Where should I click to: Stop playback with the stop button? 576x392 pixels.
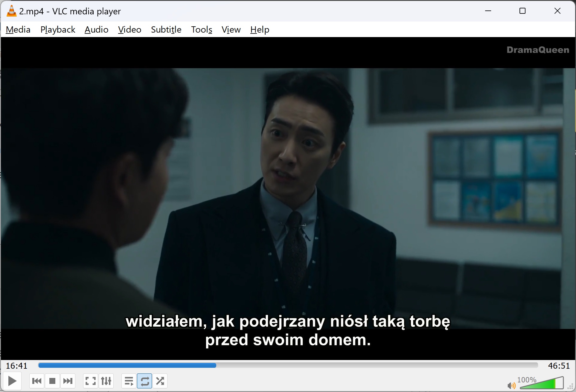pyautogui.click(x=52, y=381)
